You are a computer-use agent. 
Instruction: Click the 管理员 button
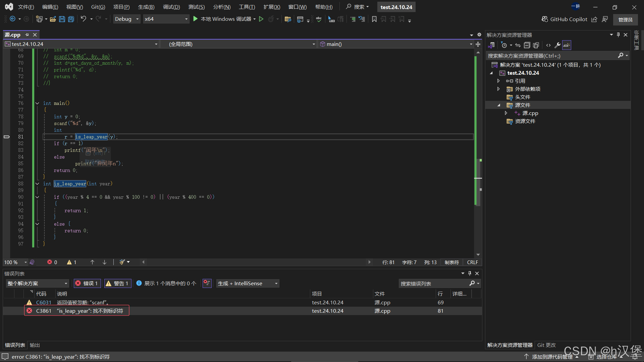pyautogui.click(x=625, y=19)
